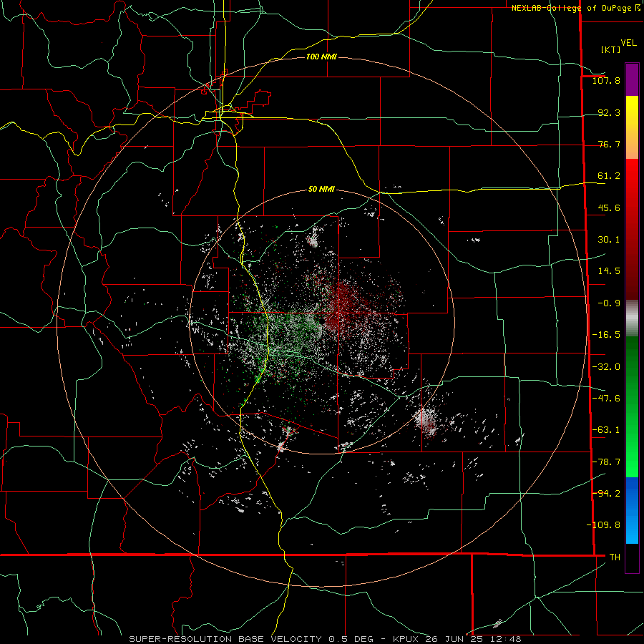Image resolution: width=644 pixels, height=644 pixels.
Task: Click the 100 NMI range ring label
Action: (x=321, y=57)
